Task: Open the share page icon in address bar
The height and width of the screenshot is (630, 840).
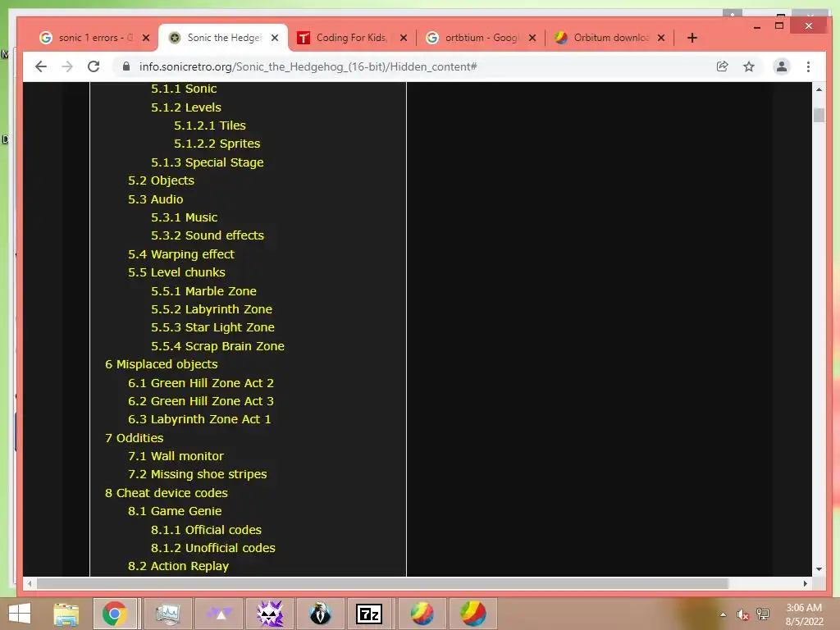Action: (x=722, y=66)
